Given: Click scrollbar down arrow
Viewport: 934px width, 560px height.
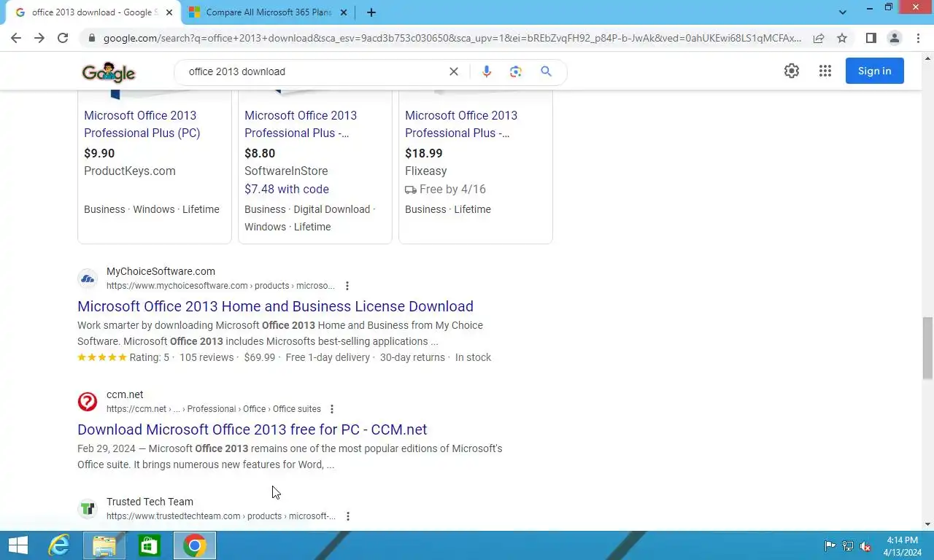Looking at the screenshot, I should tap(927, 524).
